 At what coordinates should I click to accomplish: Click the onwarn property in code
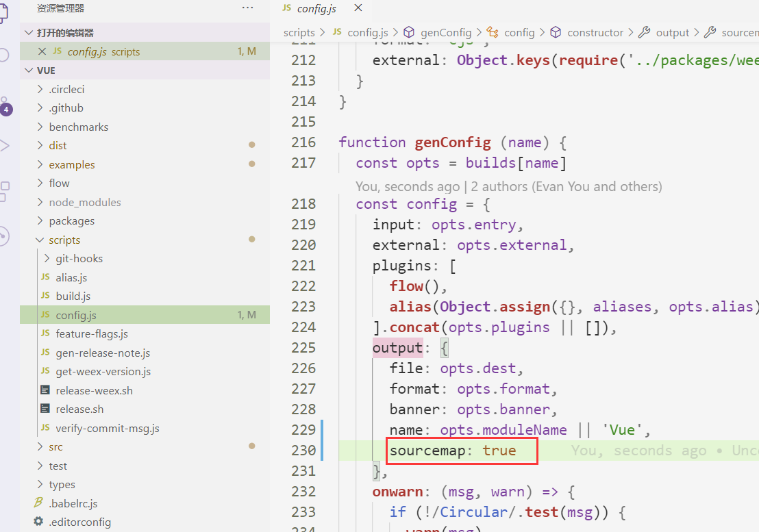pos(397,492)
